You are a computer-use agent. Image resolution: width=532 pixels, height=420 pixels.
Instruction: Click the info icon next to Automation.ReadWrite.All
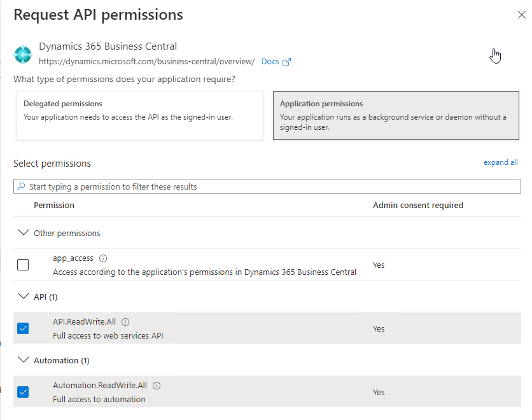tap(157, 386)
